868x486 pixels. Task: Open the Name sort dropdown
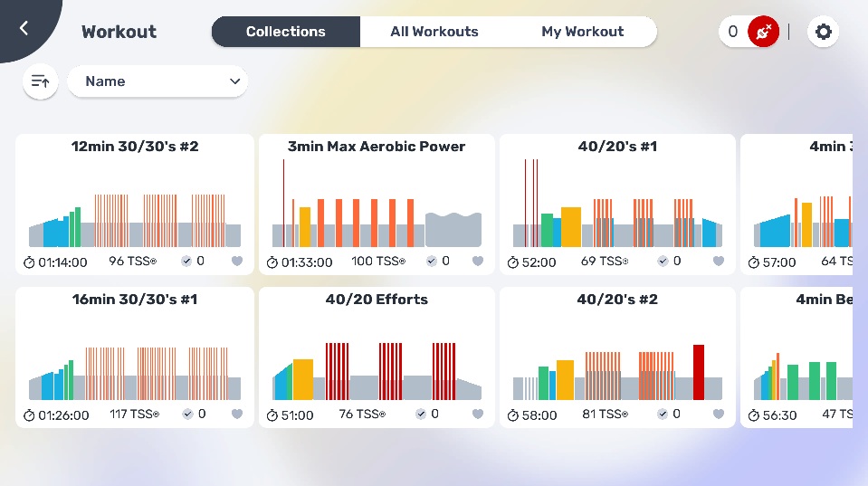point(157,81)
